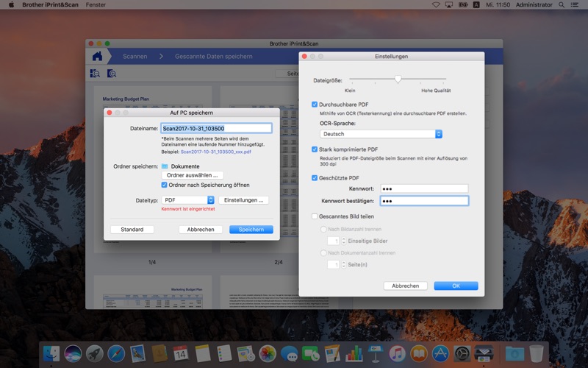Open Finder from the dock
The image size is (588, 368).
pyautogui.click(x=51, y=353)
